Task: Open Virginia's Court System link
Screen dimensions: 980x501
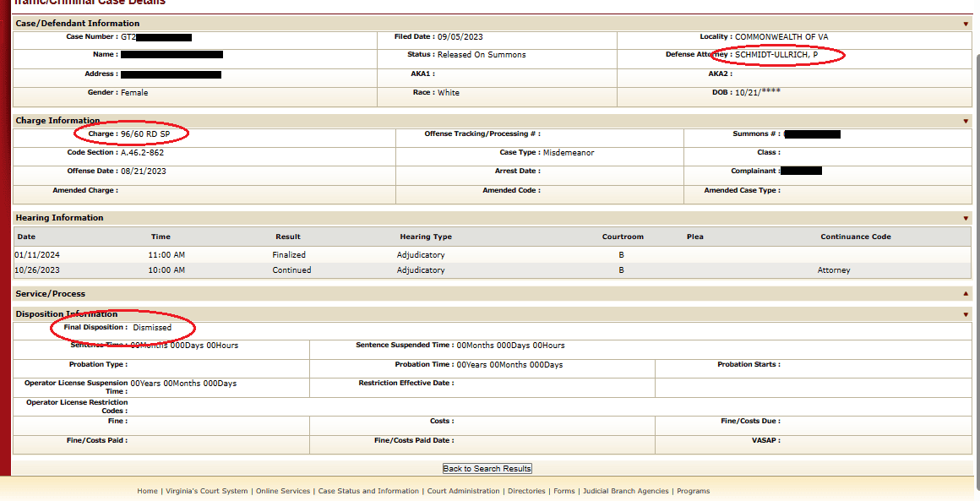Action: pyautogui.click(x=206, y=491)
